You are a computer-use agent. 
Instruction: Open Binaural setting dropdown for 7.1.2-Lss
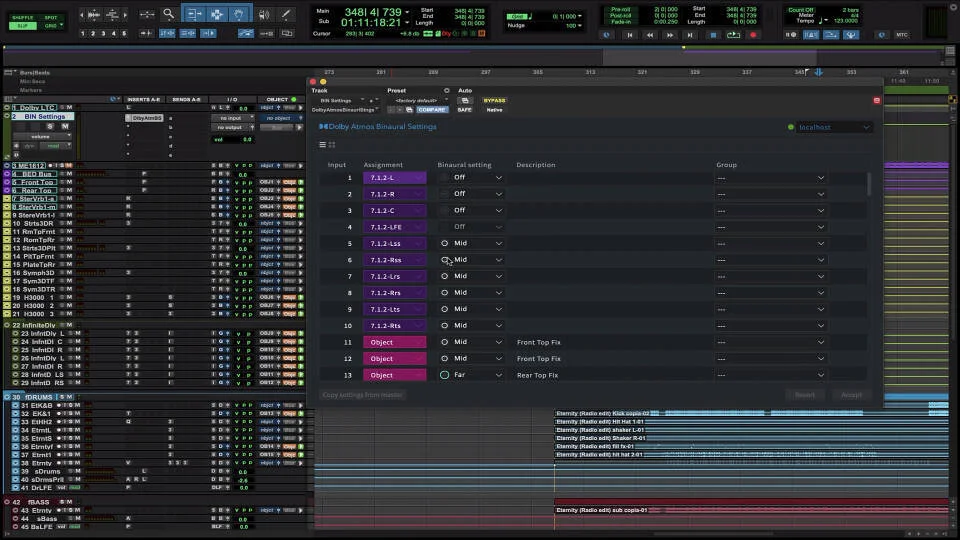pyautogui.click(x=478, y=243)
